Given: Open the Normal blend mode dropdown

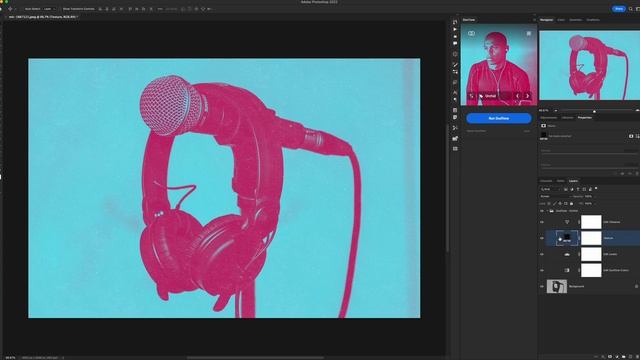Looking at the screenshot, I should (x=556, y=196).
